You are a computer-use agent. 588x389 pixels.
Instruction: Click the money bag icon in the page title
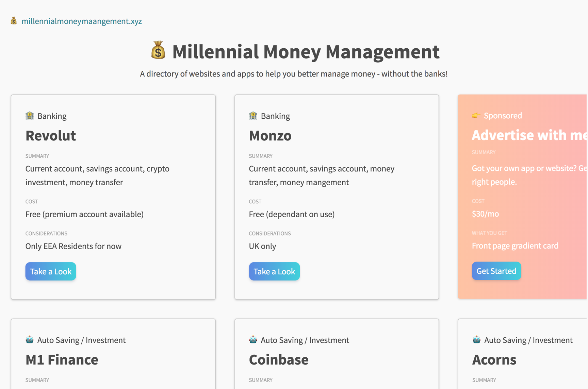click(x=159, y=52)
